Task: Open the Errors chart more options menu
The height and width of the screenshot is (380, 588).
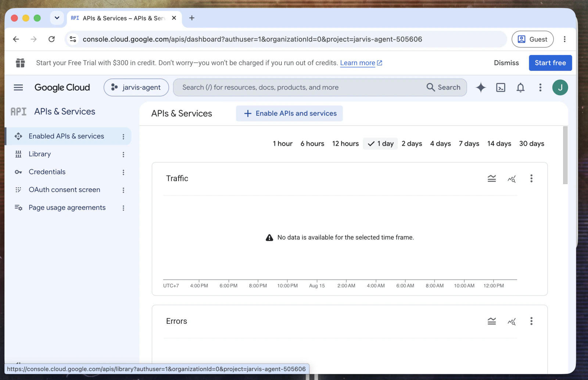Action: coord(531,321)
